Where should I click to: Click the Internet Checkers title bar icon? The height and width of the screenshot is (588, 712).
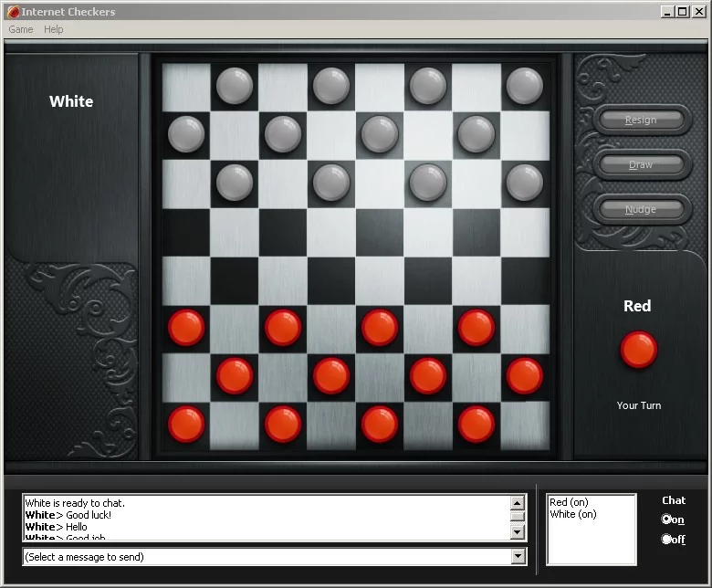click(14, 12)
